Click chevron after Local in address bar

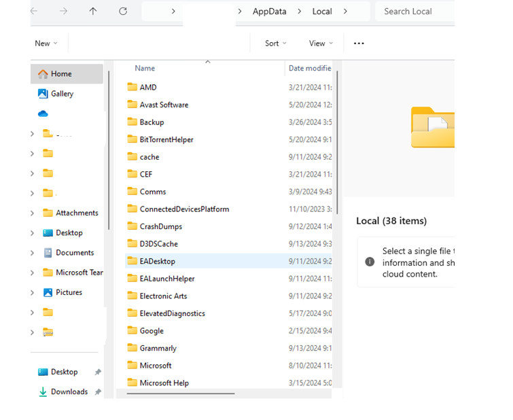point(345,12)
